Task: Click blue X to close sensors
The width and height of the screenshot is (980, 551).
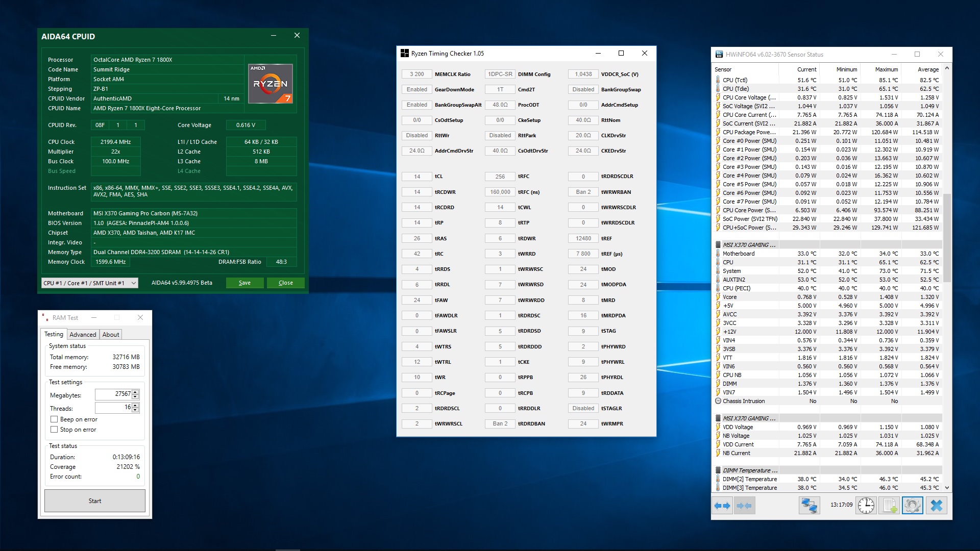Action: tap(937, 506)
